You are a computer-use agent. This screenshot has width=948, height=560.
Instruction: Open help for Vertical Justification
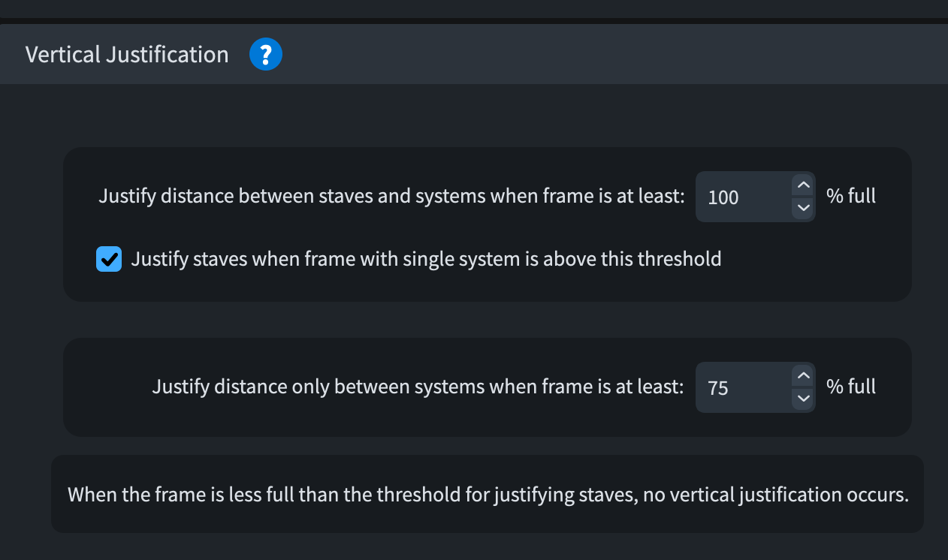point(265,55)
